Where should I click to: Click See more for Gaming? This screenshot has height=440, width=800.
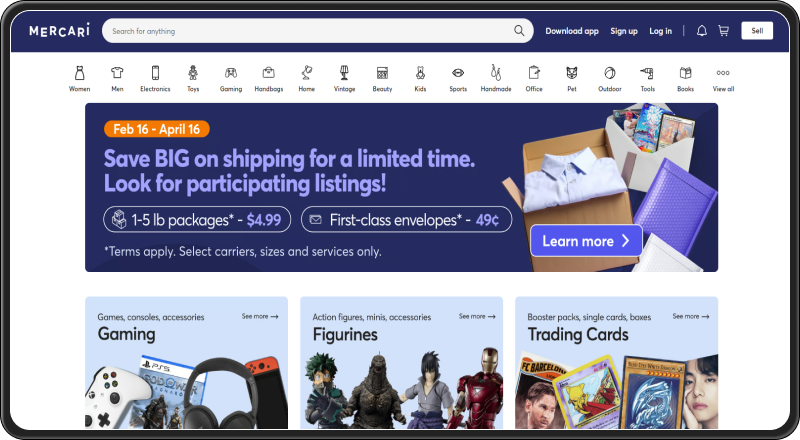[260, 316]
